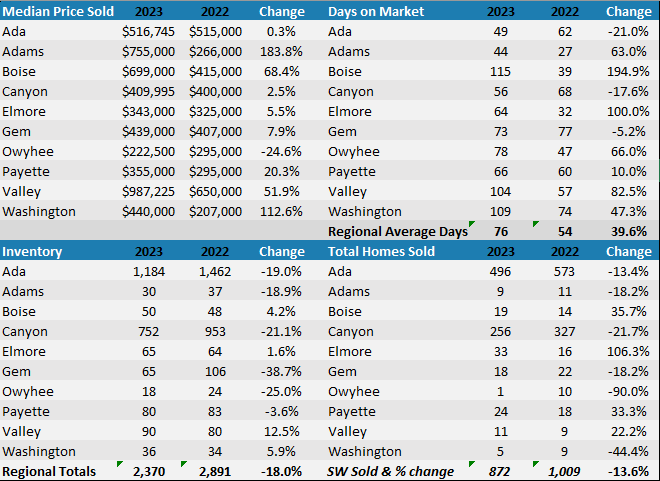Select the regional average change 39.6% cell
Screen dimensions: 660x481
[x=626, y=231]
